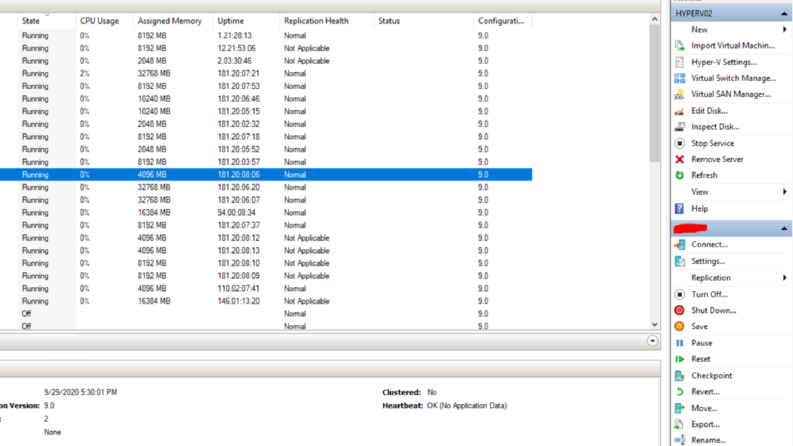Collapse the selected VM actions section
The image size is (793, 446).
784,229
